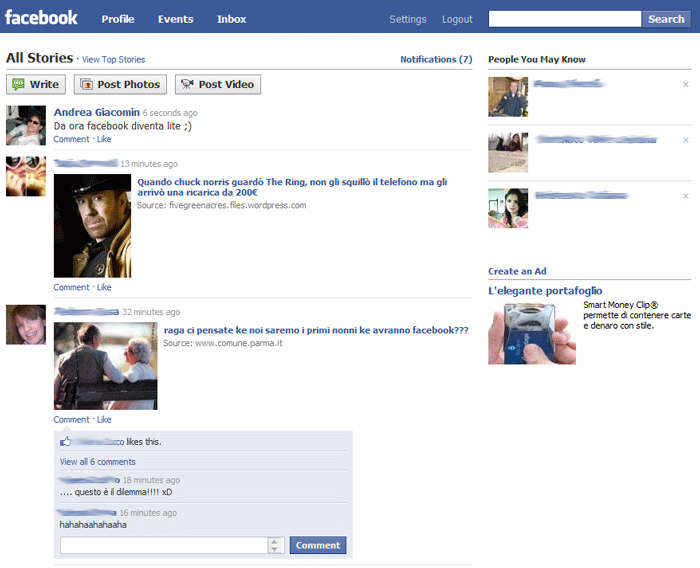The image size is (700, 568).
Task: Open the 'primi nonni' story title link
Action: pyautogui.click(x=316, y=330)
